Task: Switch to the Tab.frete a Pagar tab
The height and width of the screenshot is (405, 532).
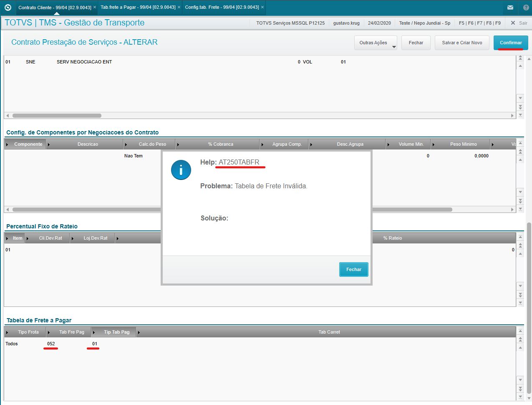Action: coord(138,7)
